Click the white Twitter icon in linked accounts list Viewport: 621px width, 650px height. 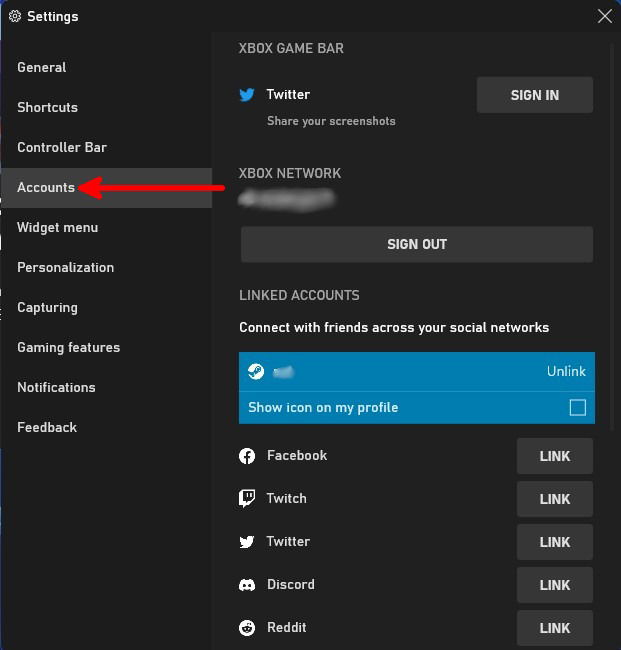pos(247,542)
